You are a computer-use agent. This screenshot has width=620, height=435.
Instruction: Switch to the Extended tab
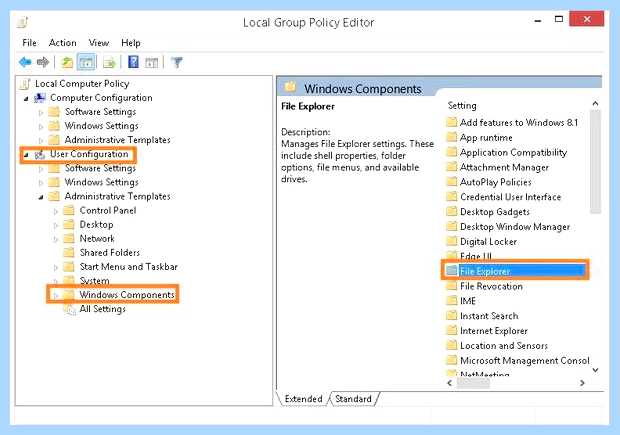pos(303,399)
